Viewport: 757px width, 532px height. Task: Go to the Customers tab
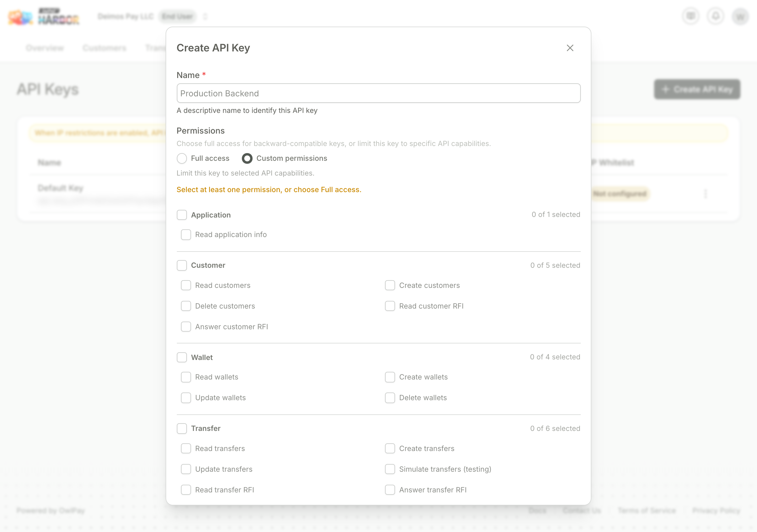(104, 48)
